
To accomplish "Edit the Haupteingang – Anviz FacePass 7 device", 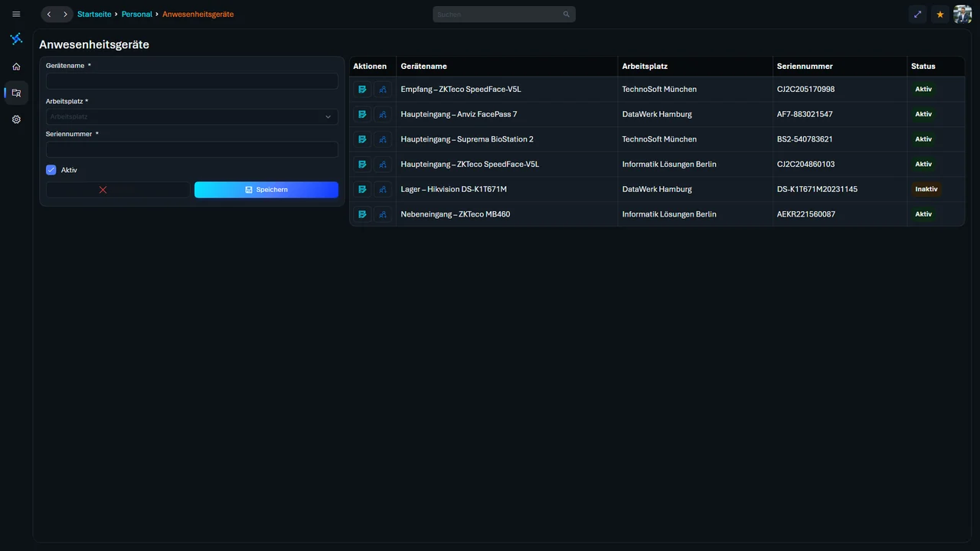I will tap(362, 114).
